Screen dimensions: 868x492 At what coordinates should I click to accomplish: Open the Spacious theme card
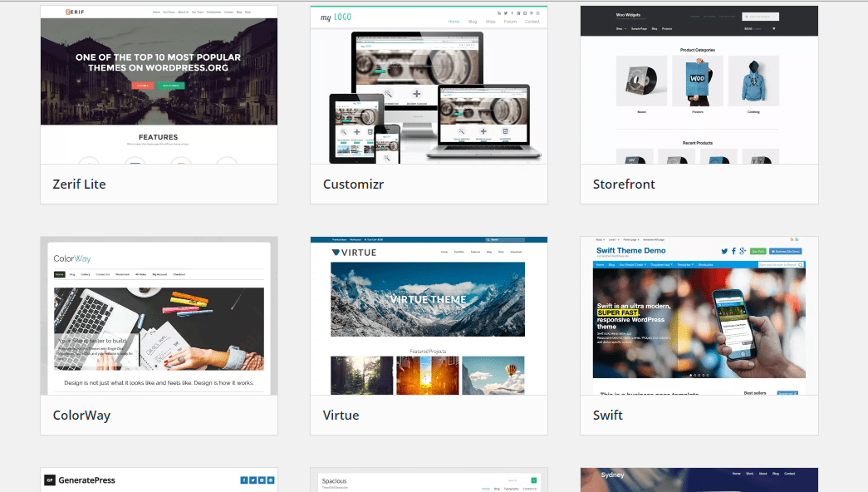pos(429,480)
